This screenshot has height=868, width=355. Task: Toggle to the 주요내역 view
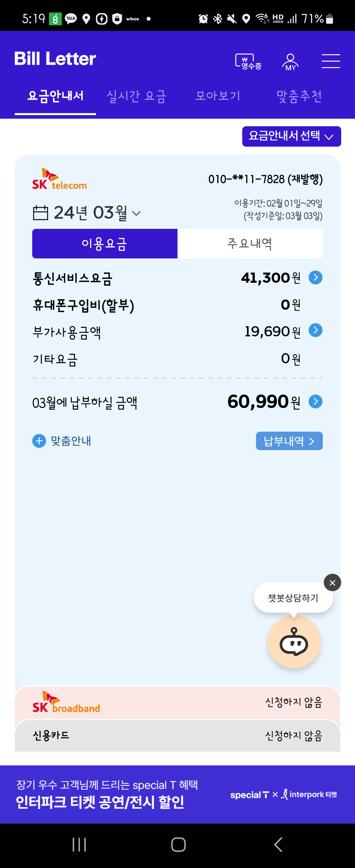coord(249,244)
